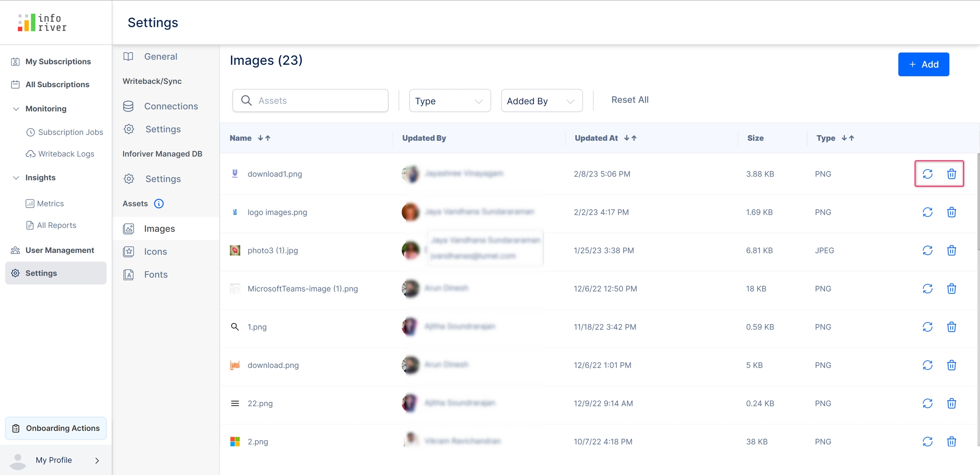Click the Assets search field
The height and width of the screenshot is (475, 980).
(x=310, y=101)
